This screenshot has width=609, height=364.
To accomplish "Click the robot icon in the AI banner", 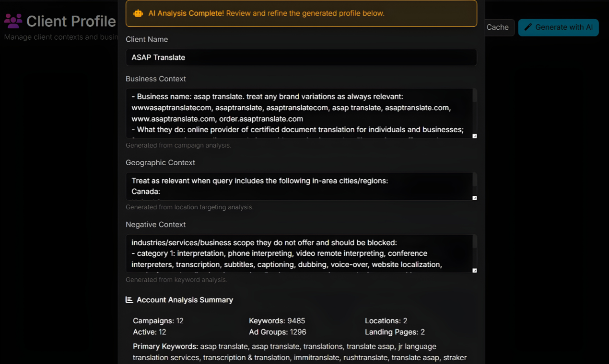I will point(138,13).
